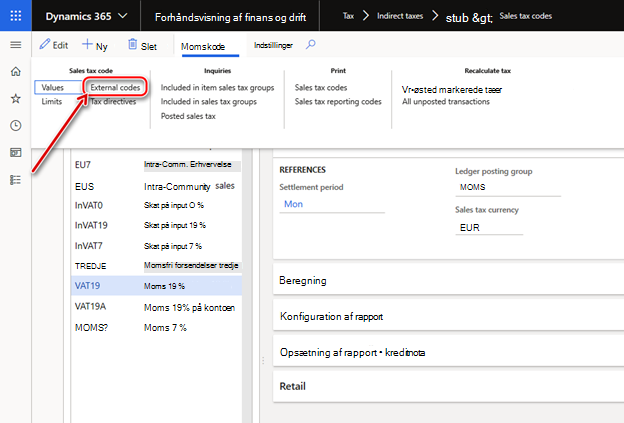The height and width of the screenshot is (423, 624).
Task: Click the Edit pencil button
Action: [54, 45]
